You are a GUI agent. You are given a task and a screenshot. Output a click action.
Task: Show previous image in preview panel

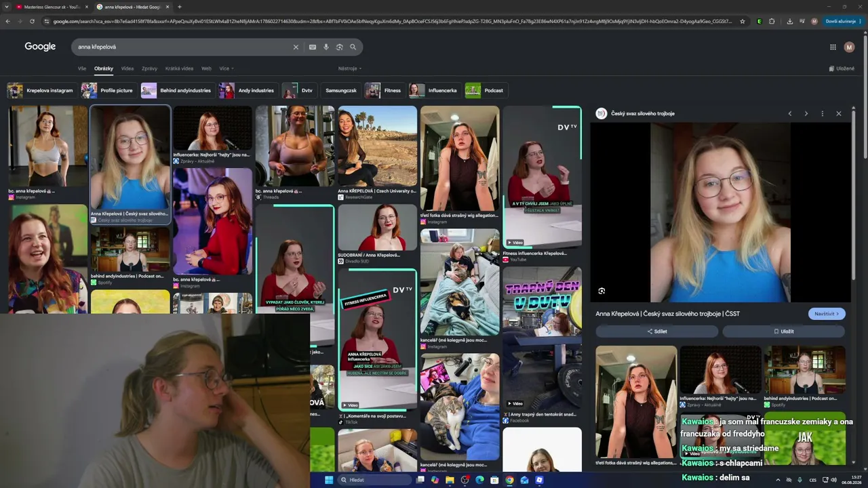[x=789, y=113]
